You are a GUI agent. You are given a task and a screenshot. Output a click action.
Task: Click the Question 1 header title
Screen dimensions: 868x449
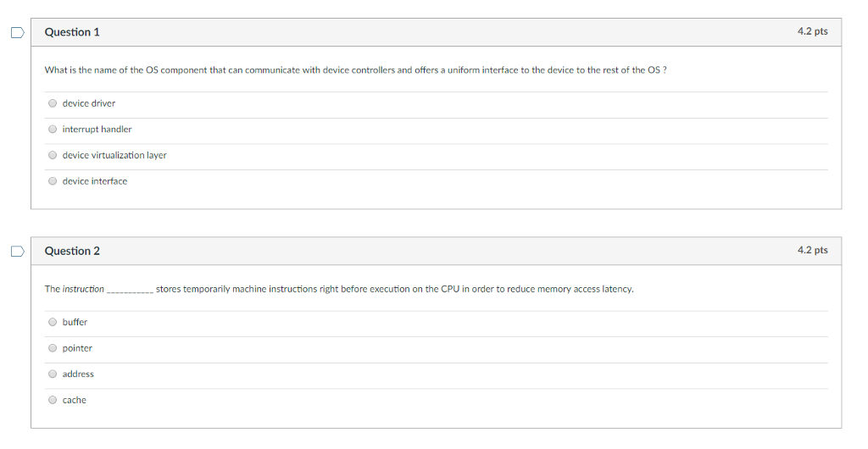click(72, 32)
